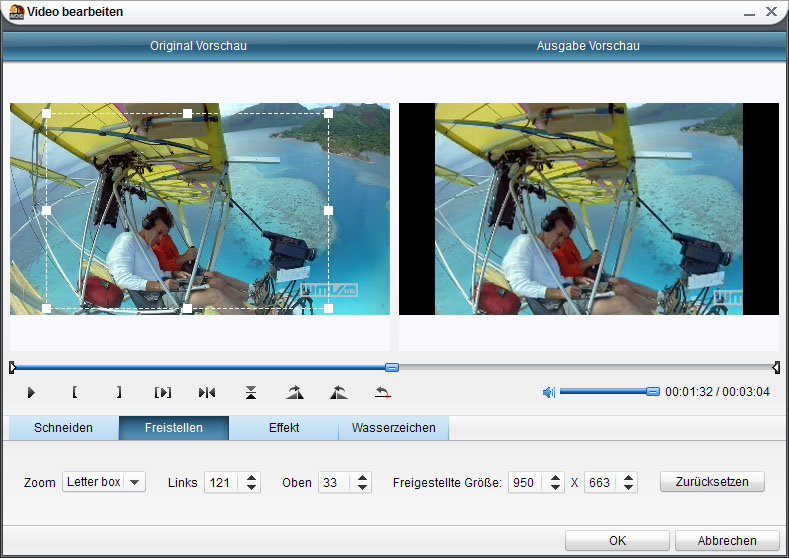
Task: Set end mark with right bracket icon
Action: 119,393
